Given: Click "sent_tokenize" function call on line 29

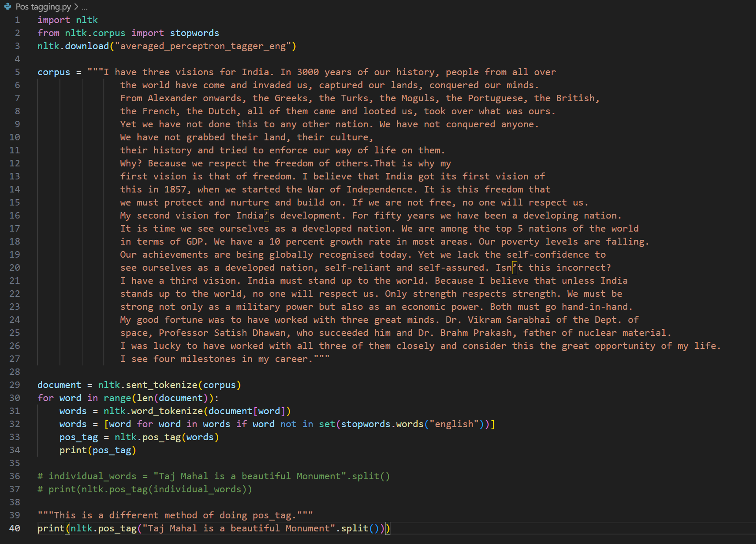Looking at the screenshot, I should (161, 385).
